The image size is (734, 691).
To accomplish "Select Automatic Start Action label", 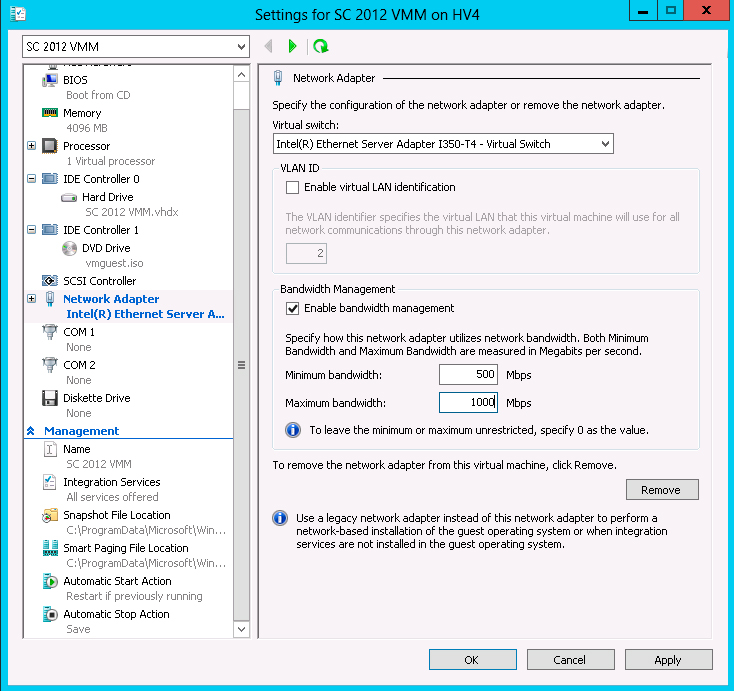I will 117,581.
